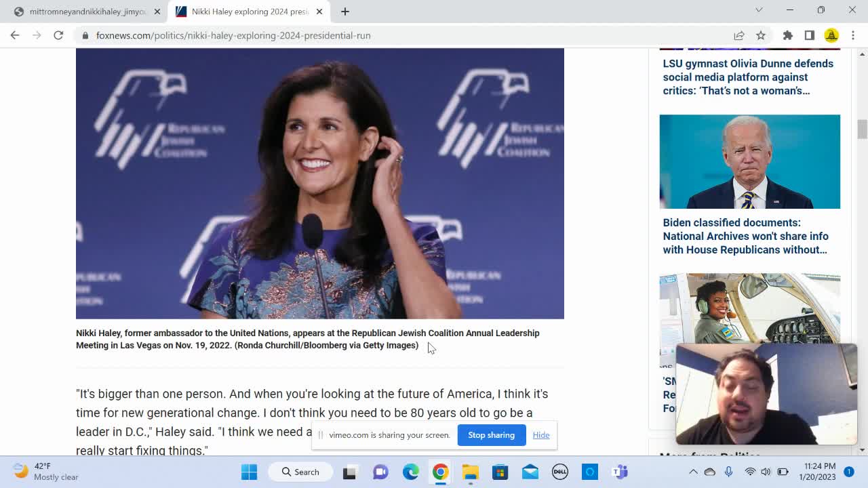Open the Windows Start menu
This screenshot has height=488, width=868.
250,472
